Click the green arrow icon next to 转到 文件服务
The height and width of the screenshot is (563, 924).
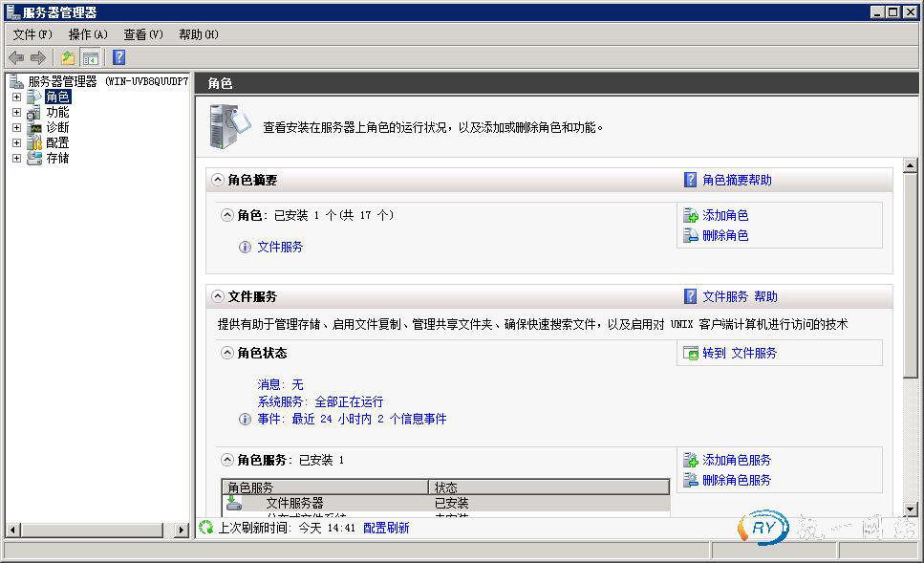[x=691, y=355]
